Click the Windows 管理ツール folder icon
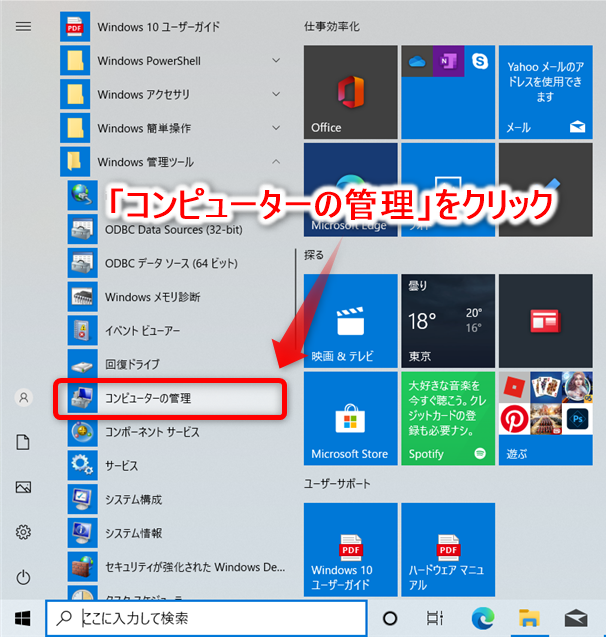606x637 pixels. [x=75, y=162]
